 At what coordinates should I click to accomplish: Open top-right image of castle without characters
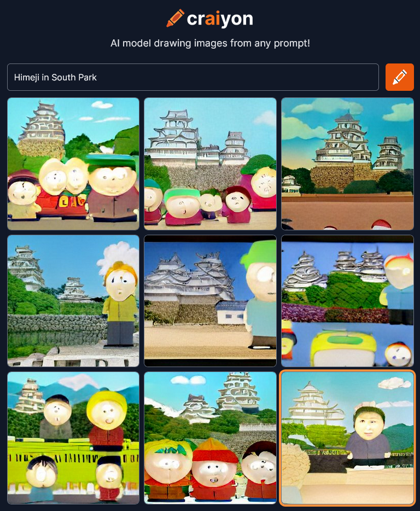pos(347,164)
